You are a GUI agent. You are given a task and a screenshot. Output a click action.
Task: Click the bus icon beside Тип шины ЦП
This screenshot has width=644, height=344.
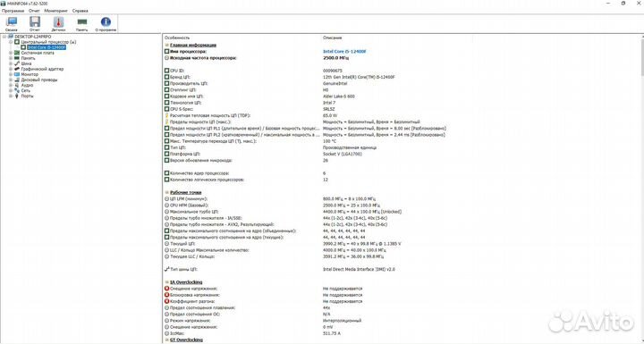click(166, 269)
